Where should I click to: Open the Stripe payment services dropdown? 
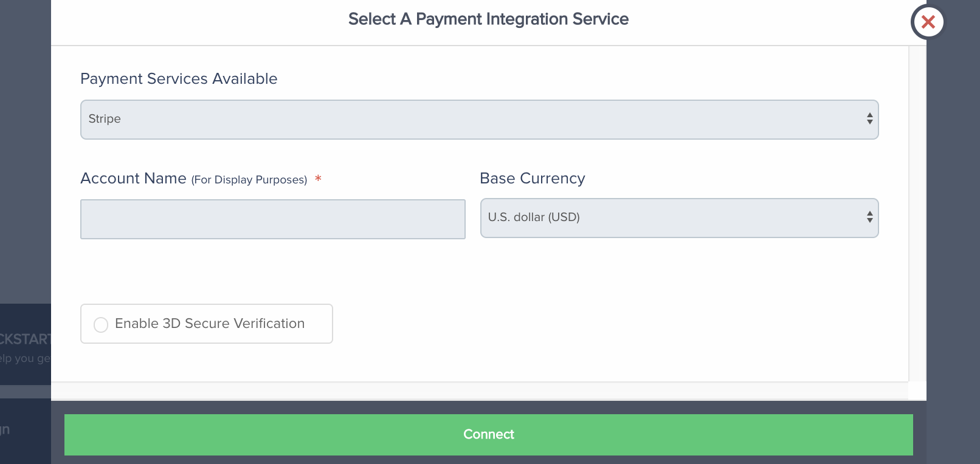click(x=479, y=120)
